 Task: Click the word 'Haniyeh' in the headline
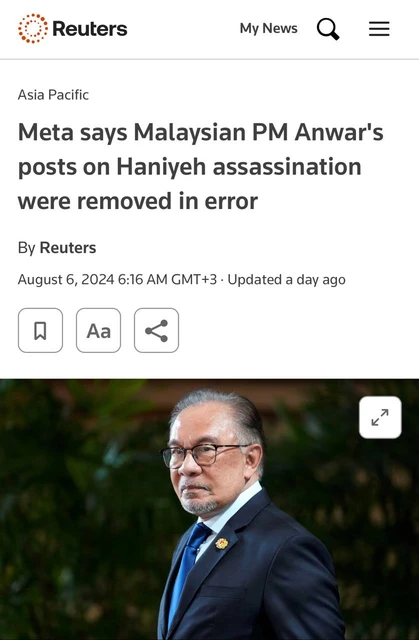tap(162, 167)
